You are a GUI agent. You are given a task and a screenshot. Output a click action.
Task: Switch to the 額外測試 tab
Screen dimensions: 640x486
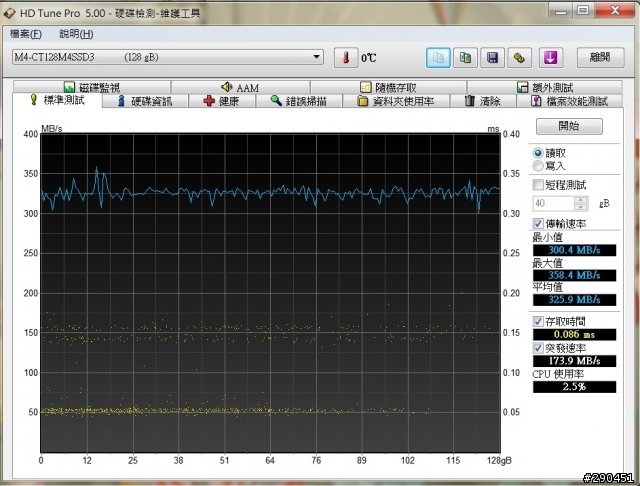point(545,87)
